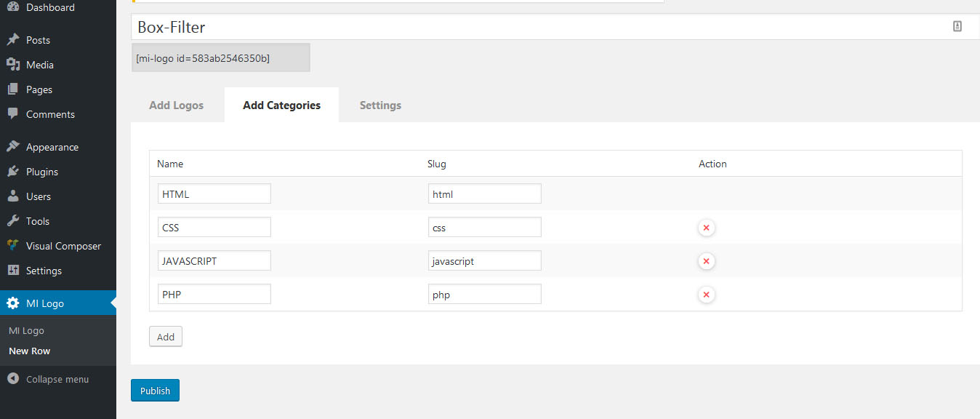Click the Posts pushpin icon
This screenshot has height=419, width=980.
(x=12, y=40)
